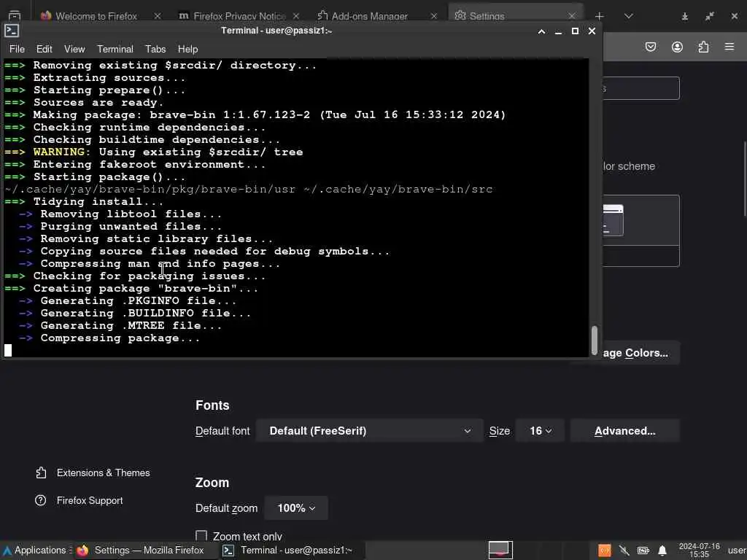Click the Firefox Support question mark icon

[x=41, y=500]
